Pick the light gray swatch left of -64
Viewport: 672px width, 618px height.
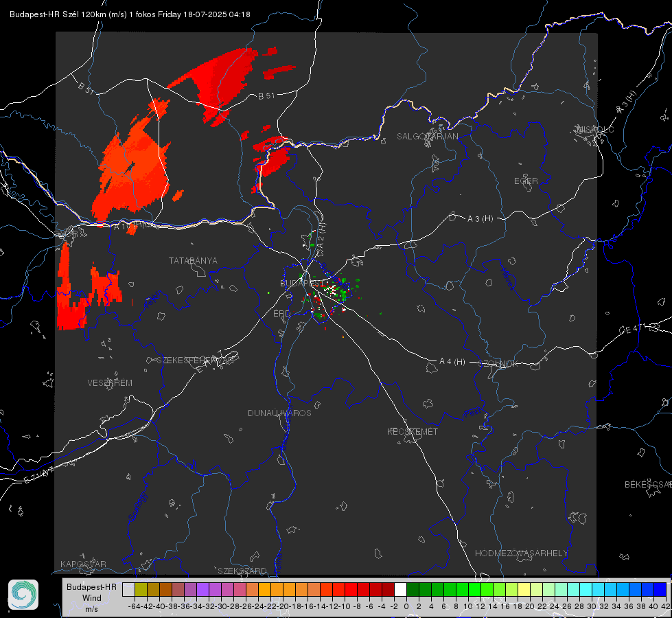click(128, 589)
